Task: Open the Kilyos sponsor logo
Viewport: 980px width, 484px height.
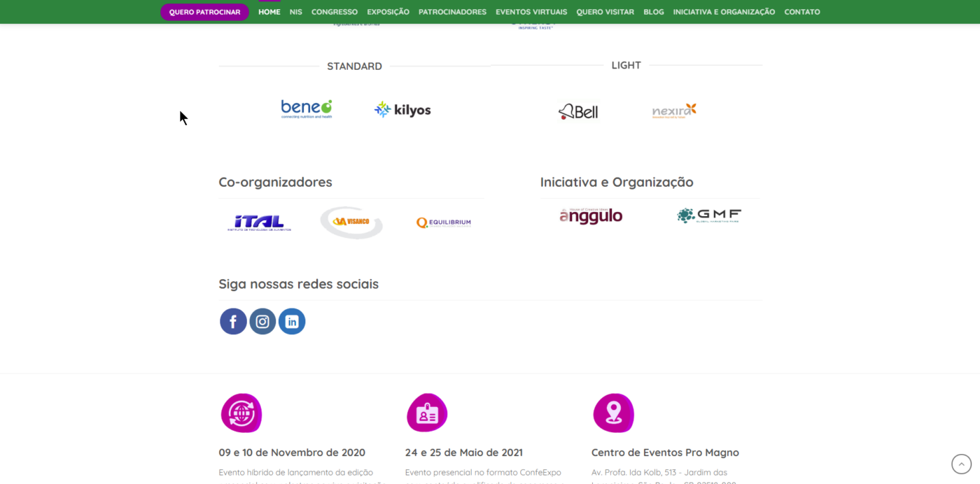Action: (402, 110)
